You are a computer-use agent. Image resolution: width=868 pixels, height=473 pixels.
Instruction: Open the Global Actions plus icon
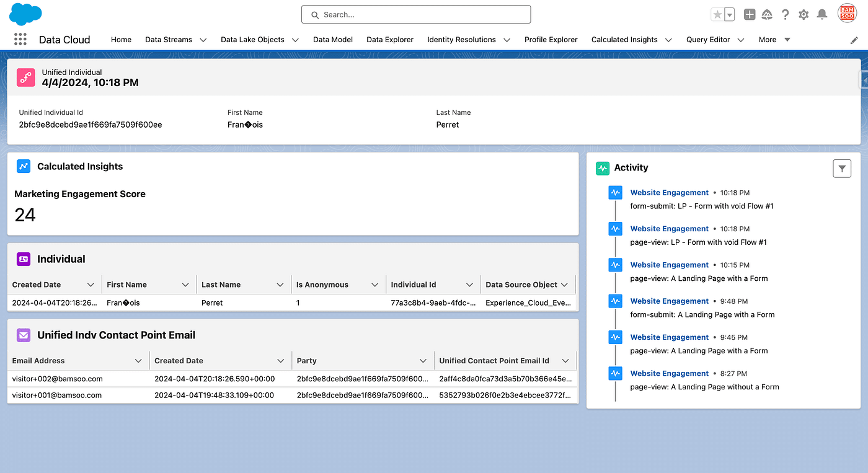coord(750,15)
